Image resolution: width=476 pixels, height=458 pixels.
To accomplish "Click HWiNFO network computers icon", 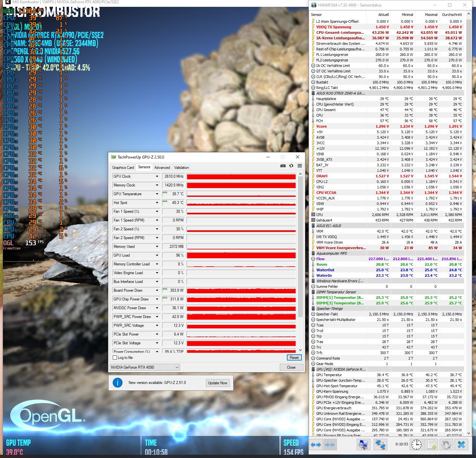I will (380, 444).
